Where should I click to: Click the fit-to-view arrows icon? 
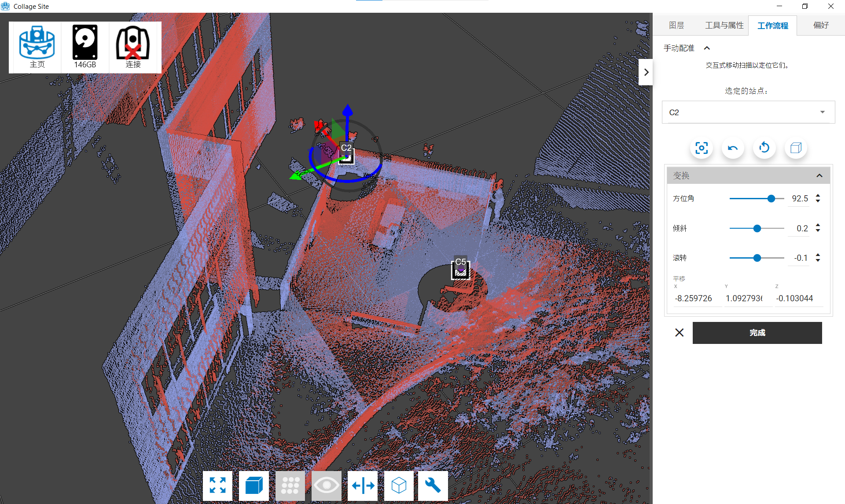tap(217, 486)
